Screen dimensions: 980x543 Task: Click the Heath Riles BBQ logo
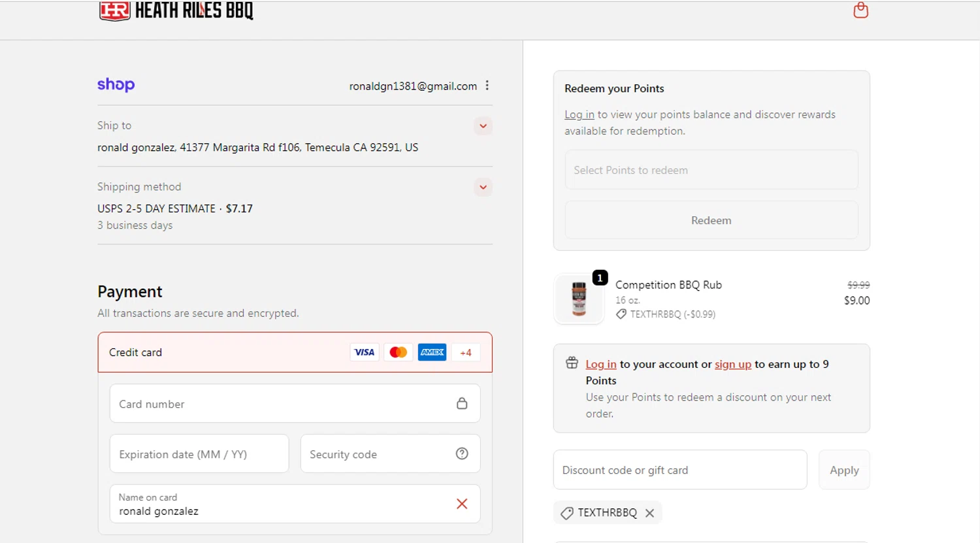(176, 10)
